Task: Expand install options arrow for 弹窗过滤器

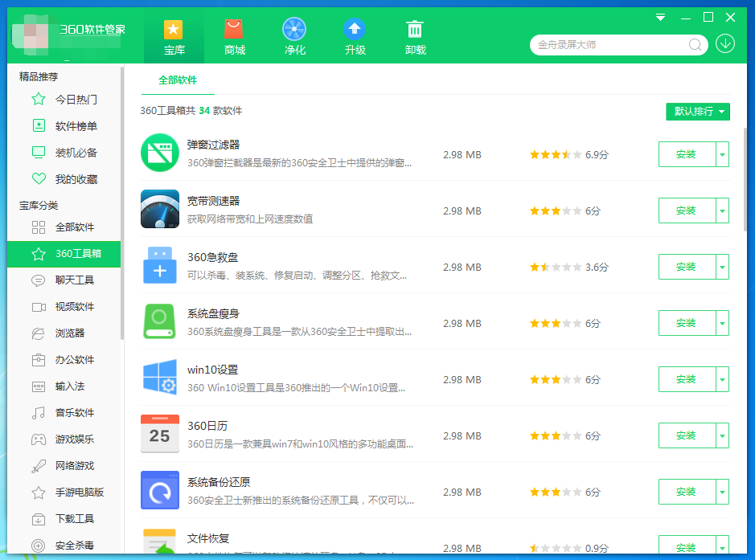Action: 722,154
